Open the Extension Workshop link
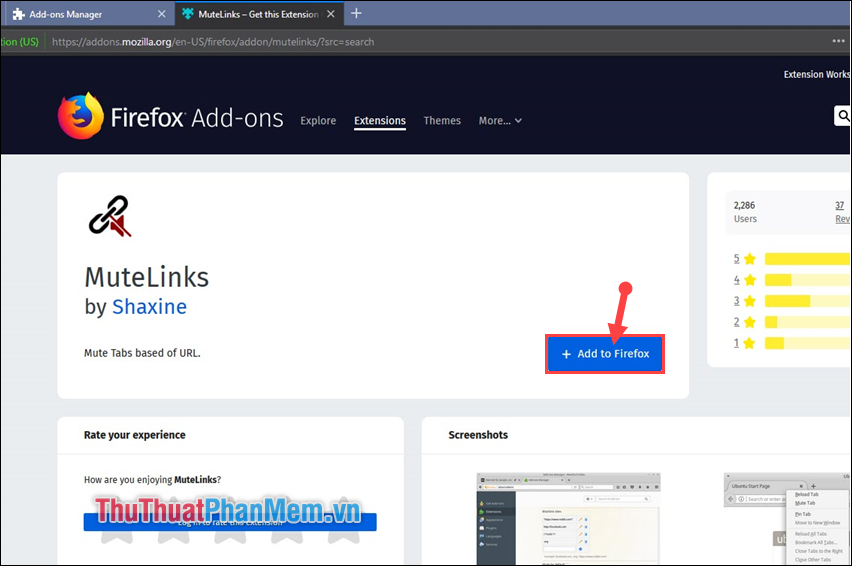This screenshot has height=566, width=852. pyautogui.click(x=817, y=74)
